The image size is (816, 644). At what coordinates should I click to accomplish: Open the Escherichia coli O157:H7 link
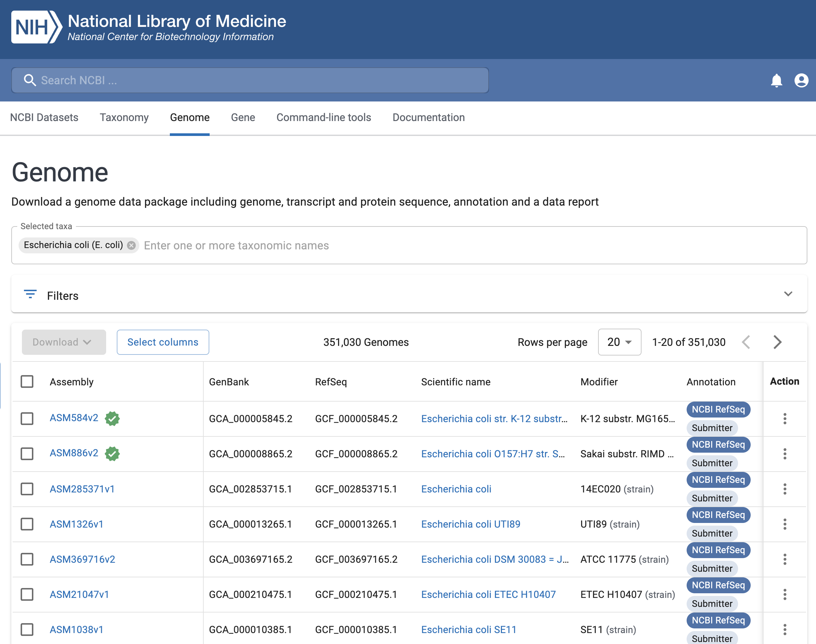pyautogui.click(x=493, y=454)
